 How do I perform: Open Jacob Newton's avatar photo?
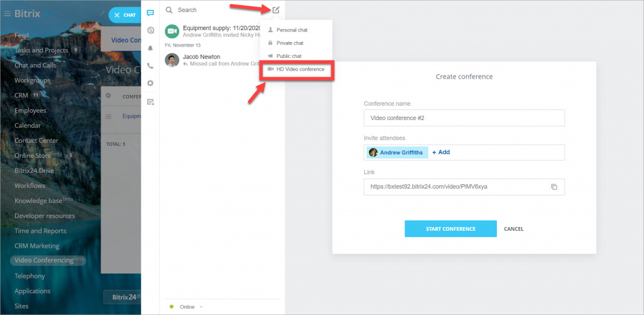point(172,60)
